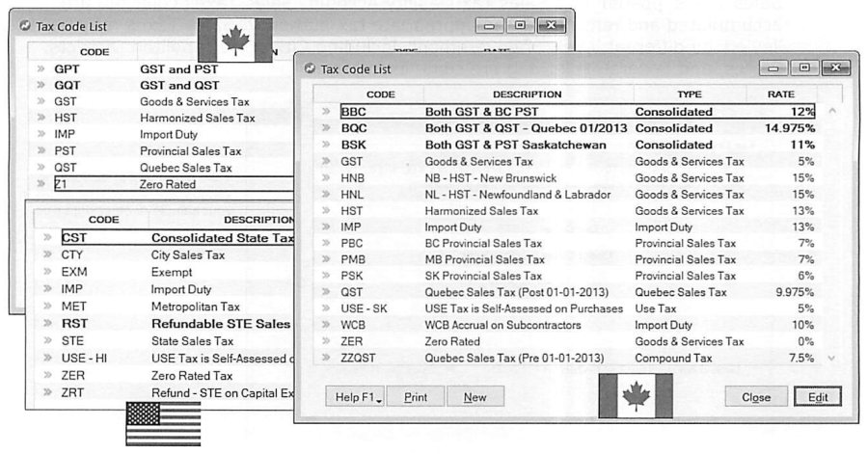
Task: Click the Edit button
Action: pos(818,397)
